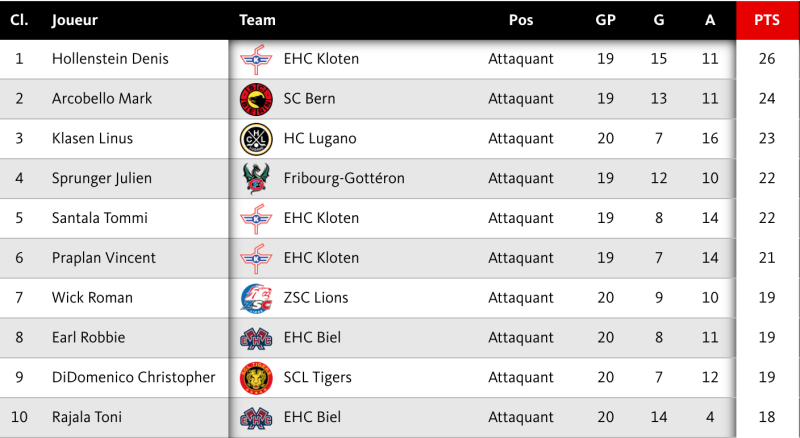This screenshot has width=800, height=438.
Task: Click the Fribourg-Gottéron dragon logo
Action: click(256, 179)
